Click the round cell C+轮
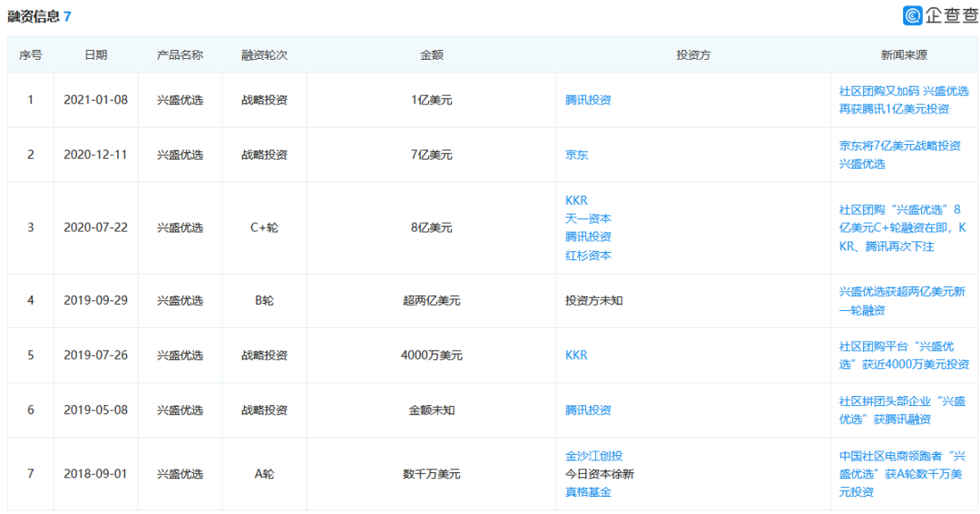 [264, 228]
